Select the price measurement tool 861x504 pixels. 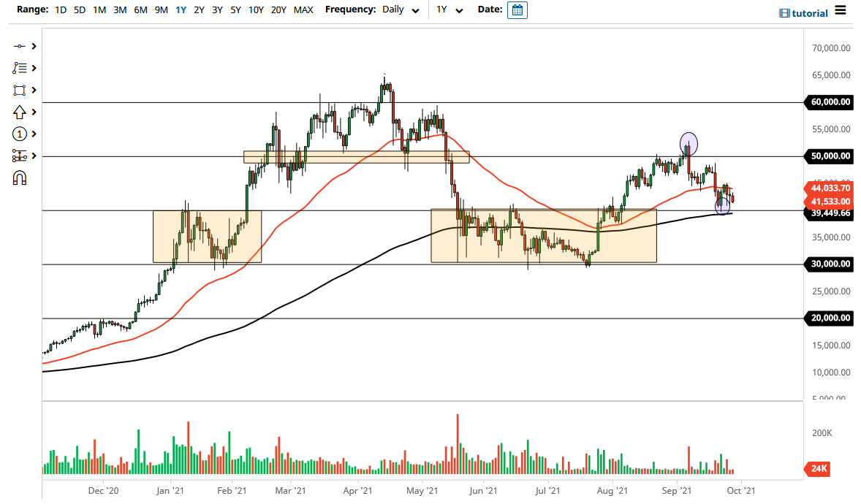(x=20, y=156)
